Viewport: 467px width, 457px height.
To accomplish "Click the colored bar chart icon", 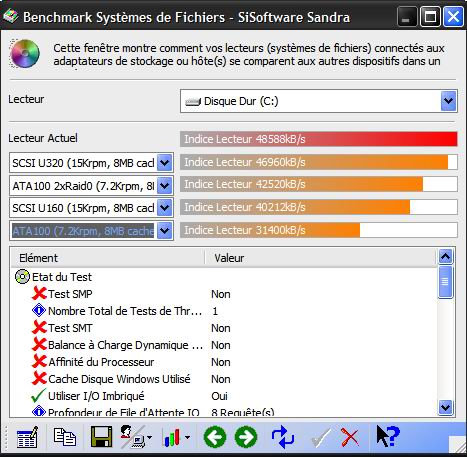I will (x=172, y=437).
